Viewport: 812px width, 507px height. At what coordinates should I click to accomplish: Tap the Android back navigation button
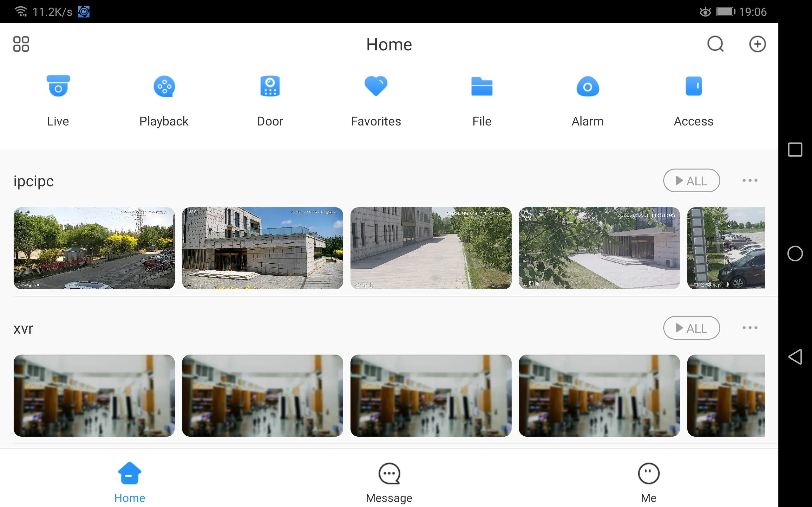[x=795, y=356]
